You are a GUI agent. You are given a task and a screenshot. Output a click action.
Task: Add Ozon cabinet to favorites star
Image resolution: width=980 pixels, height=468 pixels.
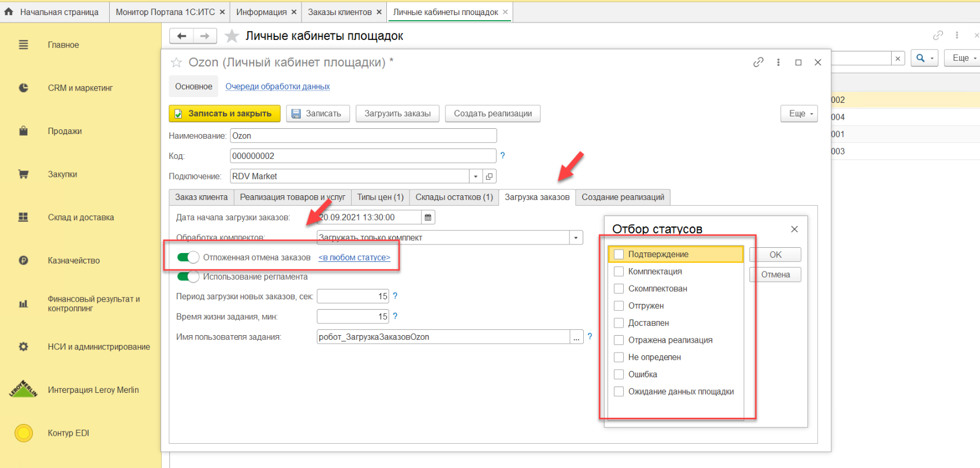pyautogui.click(x=177, y=62)
